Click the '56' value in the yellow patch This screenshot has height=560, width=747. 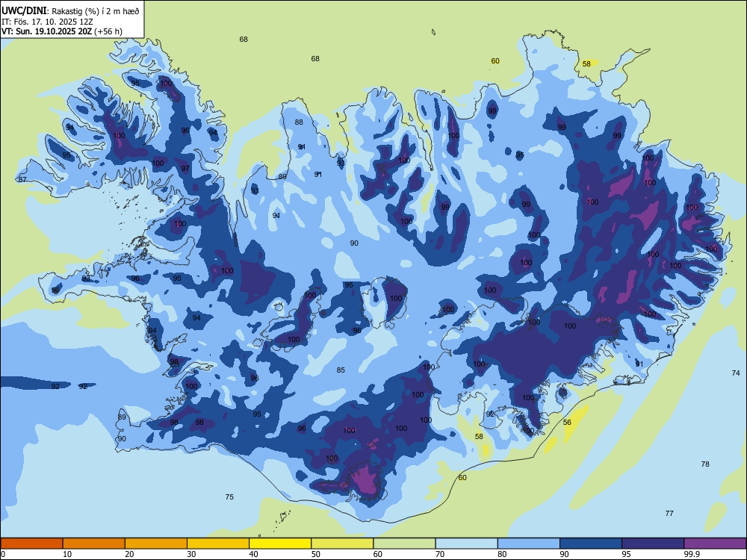coord(567,423)
